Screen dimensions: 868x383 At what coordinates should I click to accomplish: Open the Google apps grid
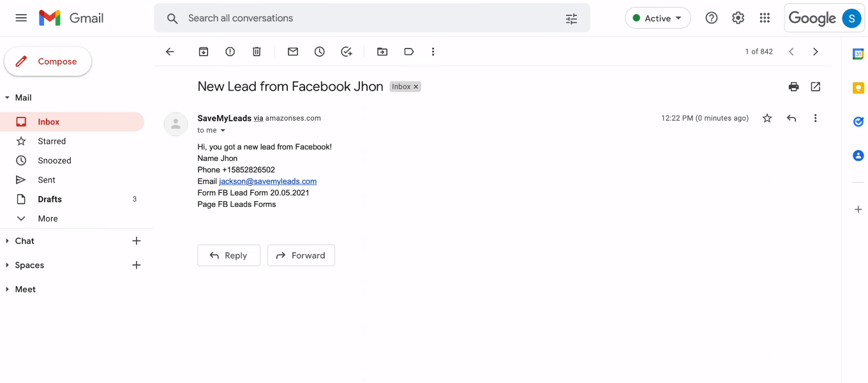765,18
